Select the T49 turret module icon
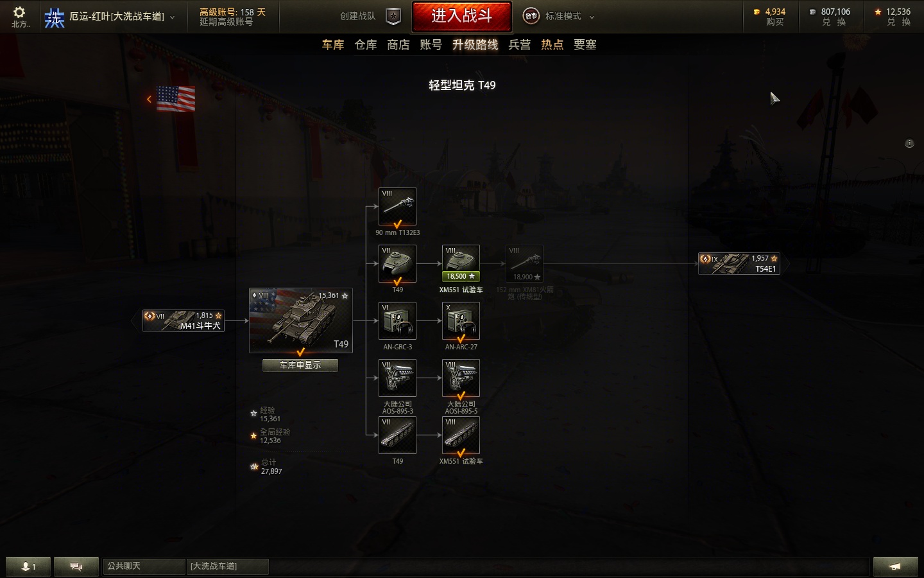Screen dimensions: 924x578 click(397, 264)
